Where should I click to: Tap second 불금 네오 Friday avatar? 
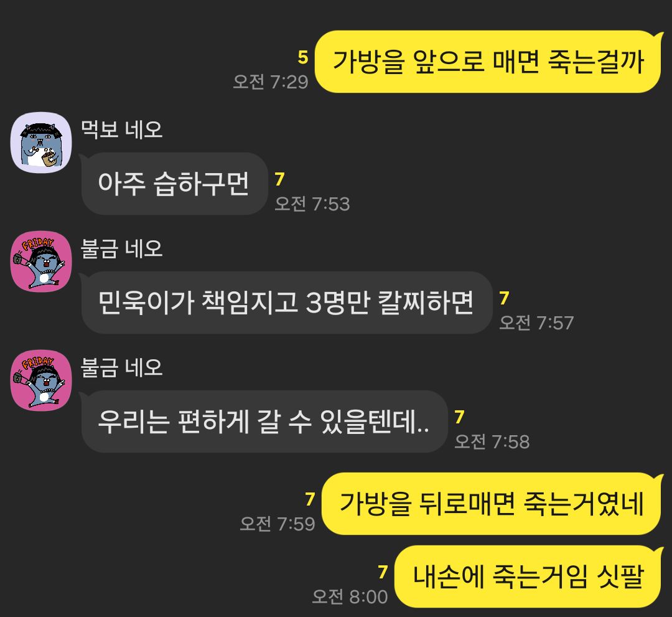coord(41,381)
